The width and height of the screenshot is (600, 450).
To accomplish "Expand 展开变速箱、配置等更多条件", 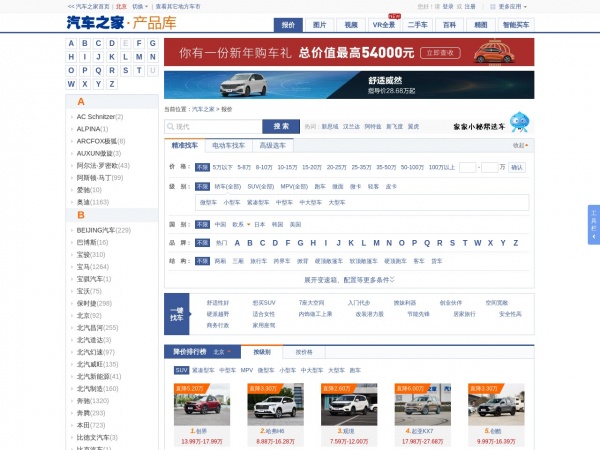I will (349, 280).
